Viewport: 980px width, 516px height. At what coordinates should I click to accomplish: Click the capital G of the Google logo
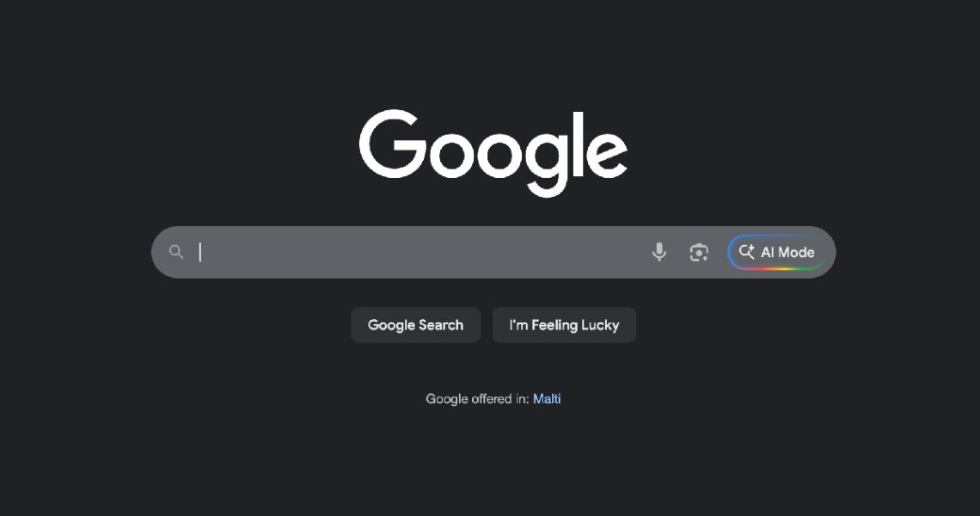pos(393,144)
